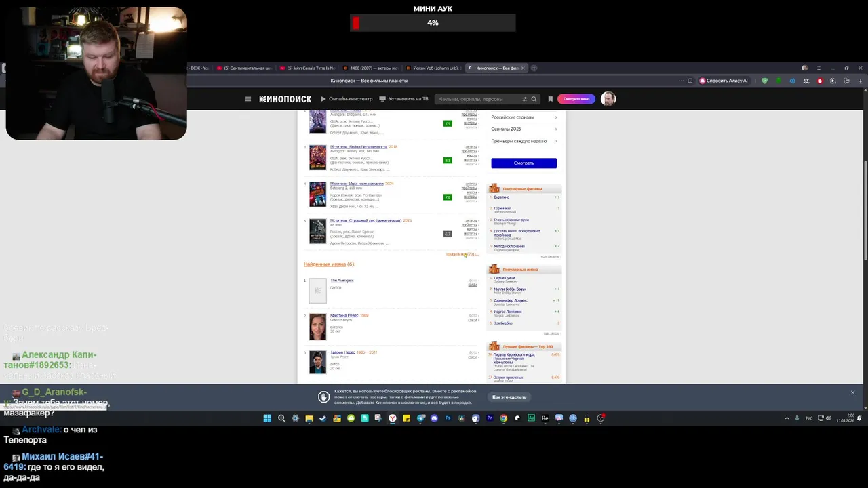
Task: Open Premiere Pro from the taskbar
Action: 490,418
